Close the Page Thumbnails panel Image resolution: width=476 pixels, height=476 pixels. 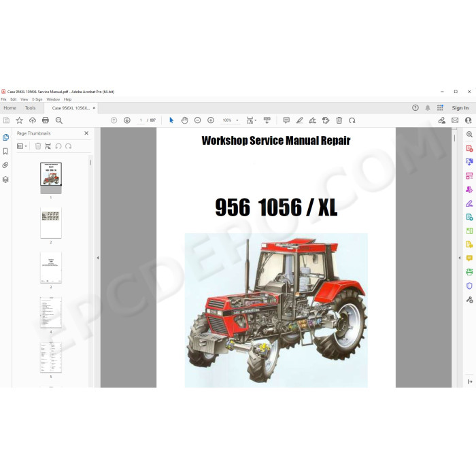click(86, 133)
